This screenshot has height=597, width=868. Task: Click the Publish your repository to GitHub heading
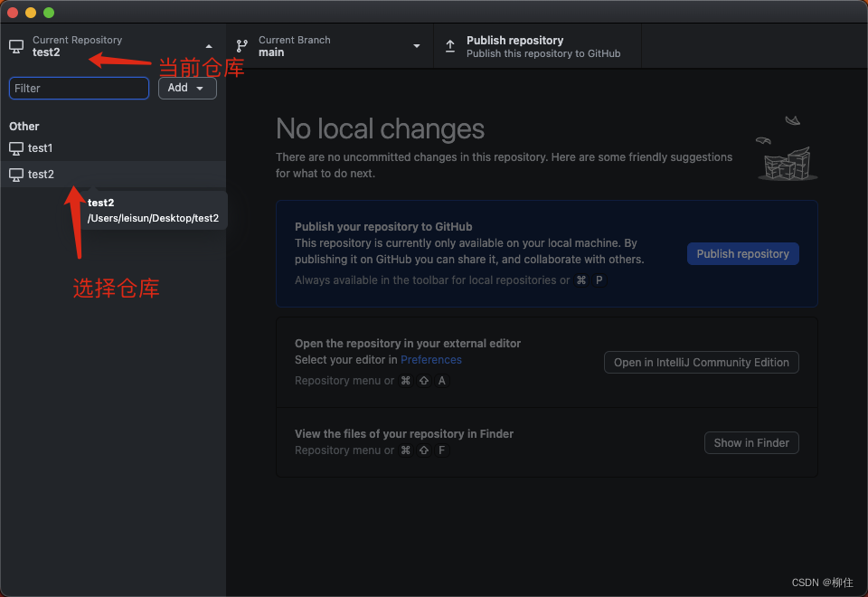(x=383, y=226)
